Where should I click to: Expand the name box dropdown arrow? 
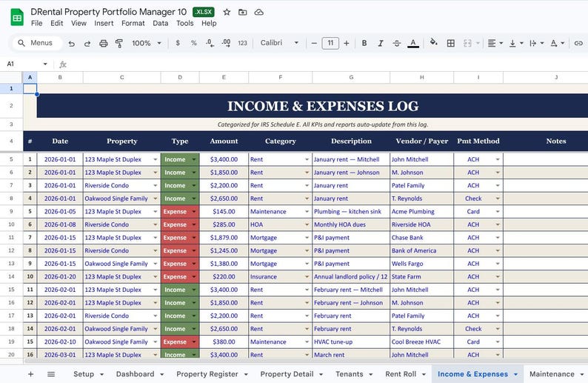pyautogui.click(x=45, y=64)
